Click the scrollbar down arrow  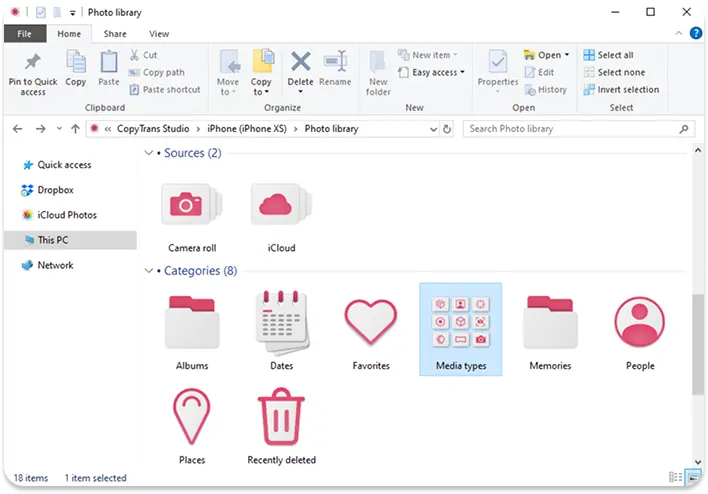698,462
